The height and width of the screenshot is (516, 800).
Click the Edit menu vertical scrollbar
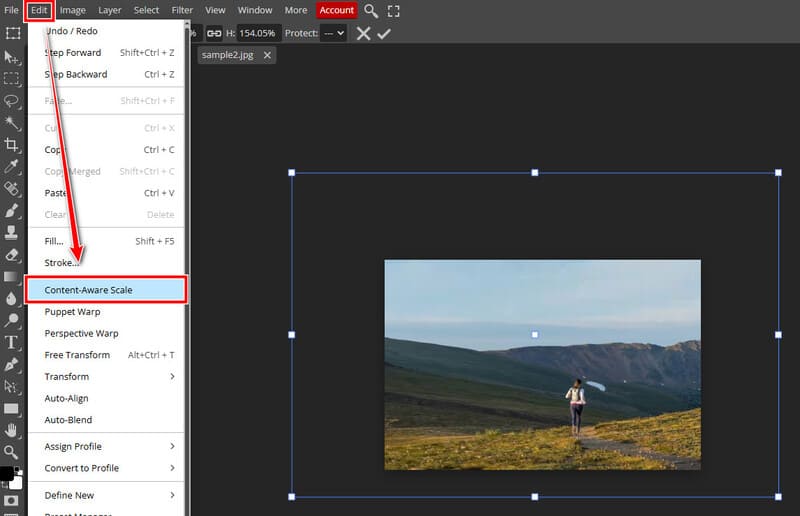click(187, 268)
